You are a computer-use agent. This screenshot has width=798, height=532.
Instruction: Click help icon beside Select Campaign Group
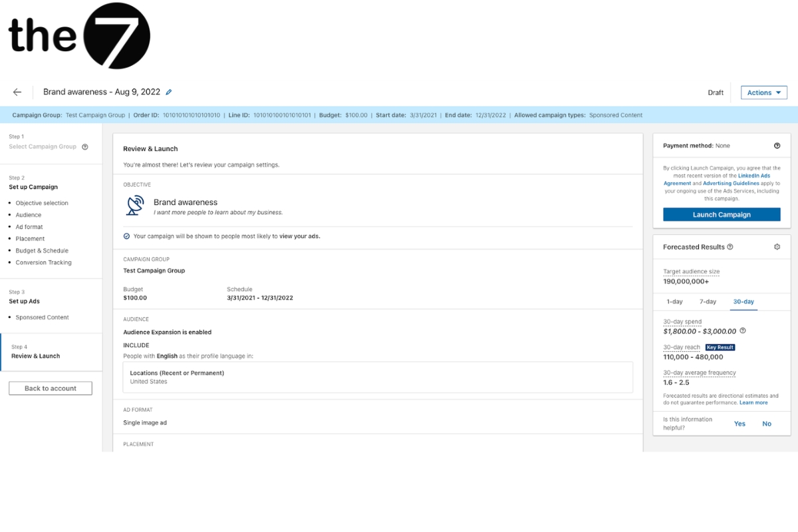click(85, 147)
